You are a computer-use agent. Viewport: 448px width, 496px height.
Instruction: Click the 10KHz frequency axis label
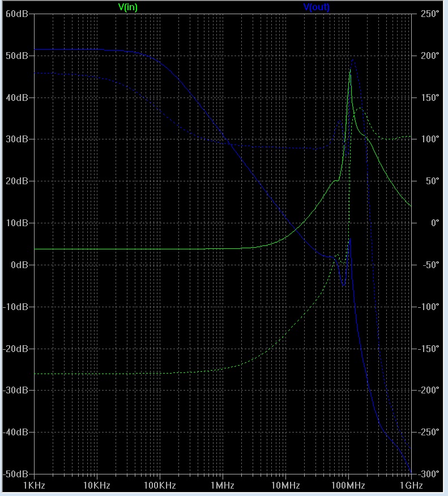(97, 485)
